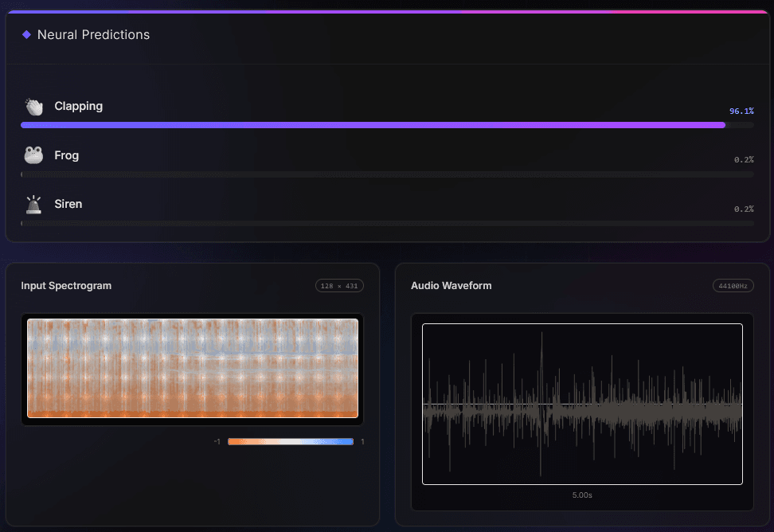
Task: Click the Frog confidence progress bar
Action: tap(387, 174)
